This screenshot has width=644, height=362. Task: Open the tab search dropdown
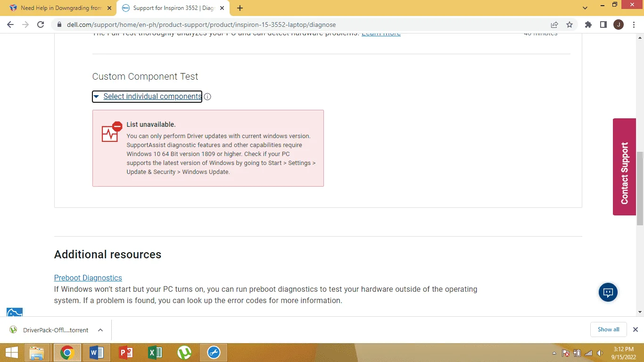pos(585,8)
